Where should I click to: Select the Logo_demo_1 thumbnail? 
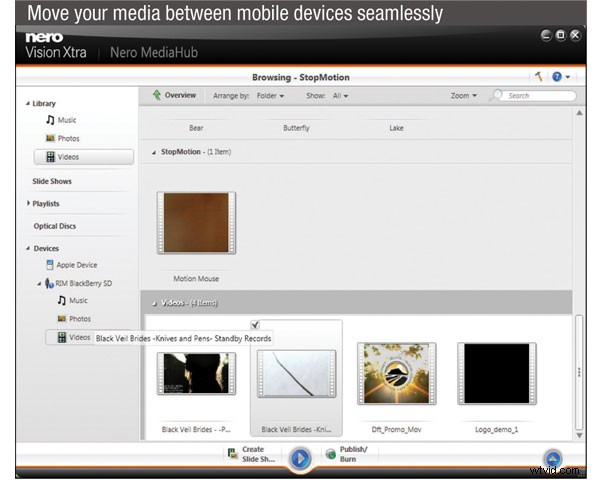tap(497, 374)
